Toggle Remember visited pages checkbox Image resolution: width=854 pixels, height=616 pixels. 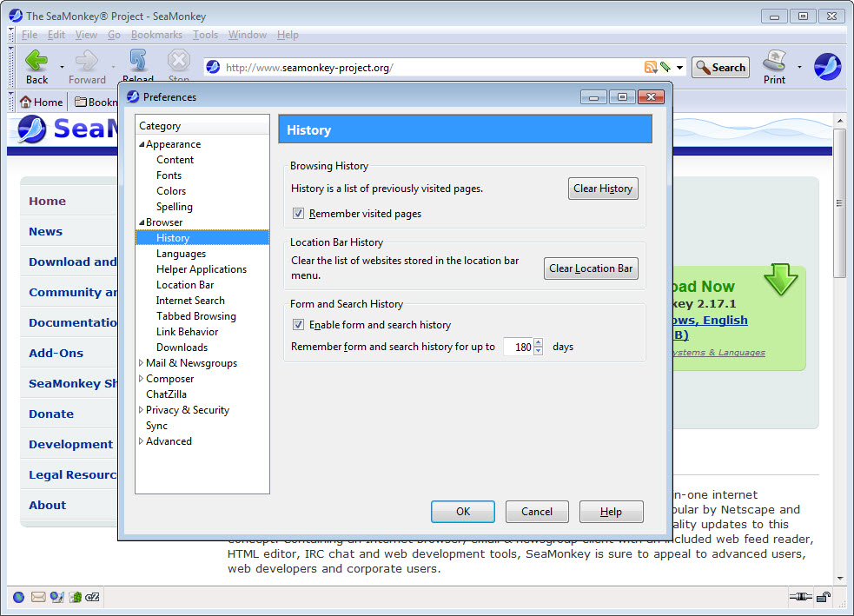click(298, 214)
